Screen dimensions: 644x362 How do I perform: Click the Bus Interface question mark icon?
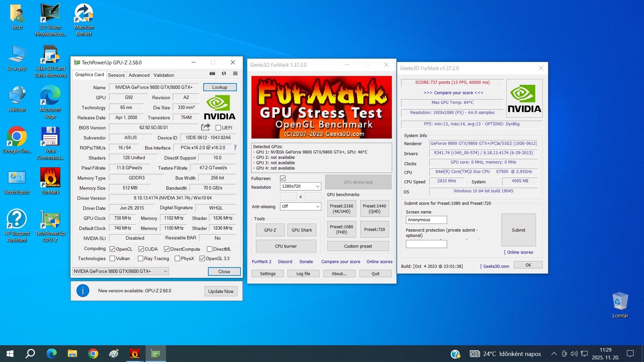[x=235, y=147]
